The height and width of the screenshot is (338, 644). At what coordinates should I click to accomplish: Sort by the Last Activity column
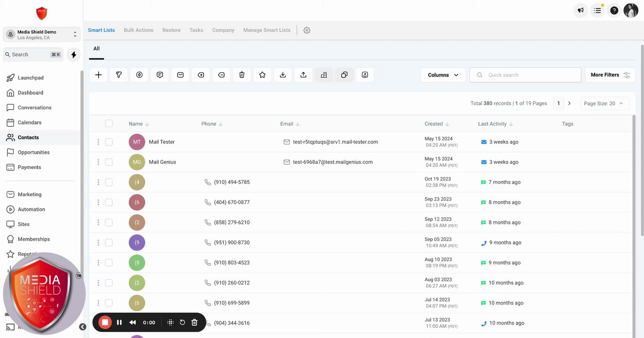pyautogui.click(x=496, y=124)
